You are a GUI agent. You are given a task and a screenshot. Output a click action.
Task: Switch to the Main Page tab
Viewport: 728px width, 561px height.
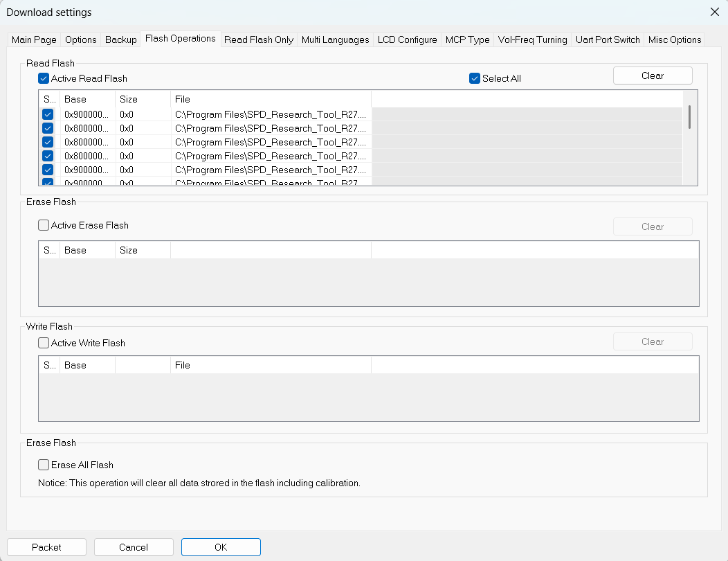33,40
